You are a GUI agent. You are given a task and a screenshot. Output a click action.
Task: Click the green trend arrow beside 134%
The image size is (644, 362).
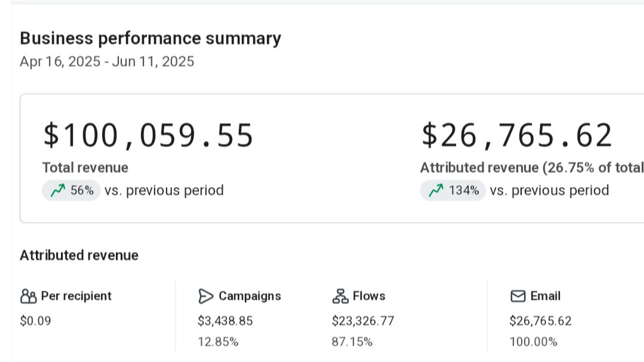(x=436, y=190)
